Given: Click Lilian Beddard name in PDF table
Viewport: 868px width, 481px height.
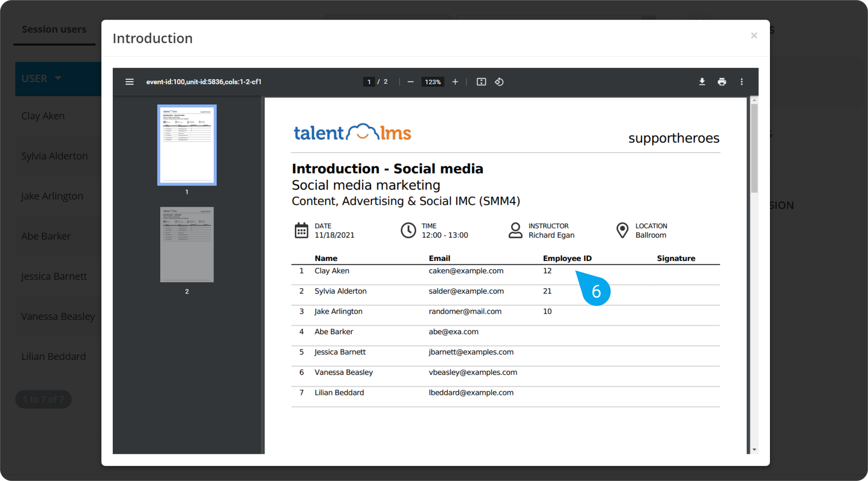Looking at the screenshot, I should click(x=339, y=393).
